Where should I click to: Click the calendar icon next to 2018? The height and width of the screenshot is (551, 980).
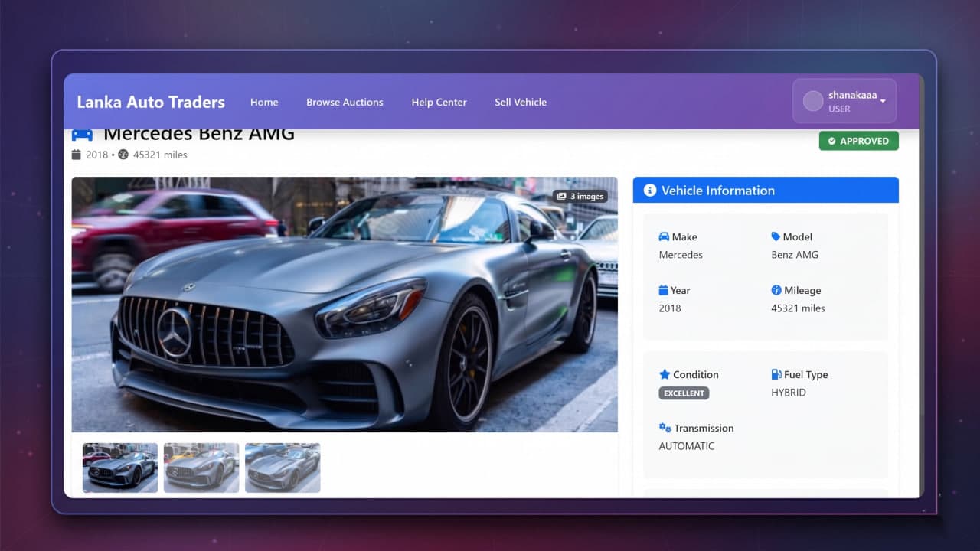pos(76,155)
